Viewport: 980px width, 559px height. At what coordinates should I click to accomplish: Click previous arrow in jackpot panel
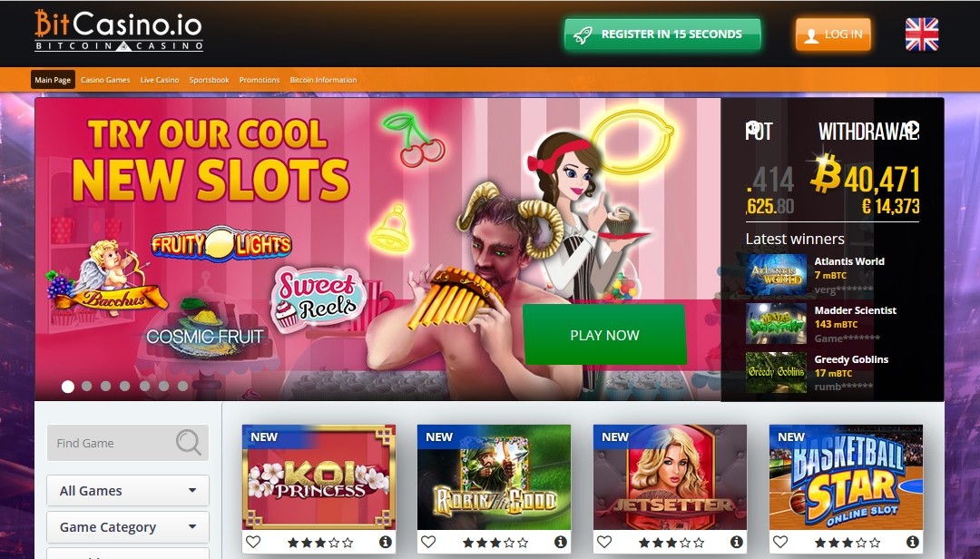coord(752,128)
